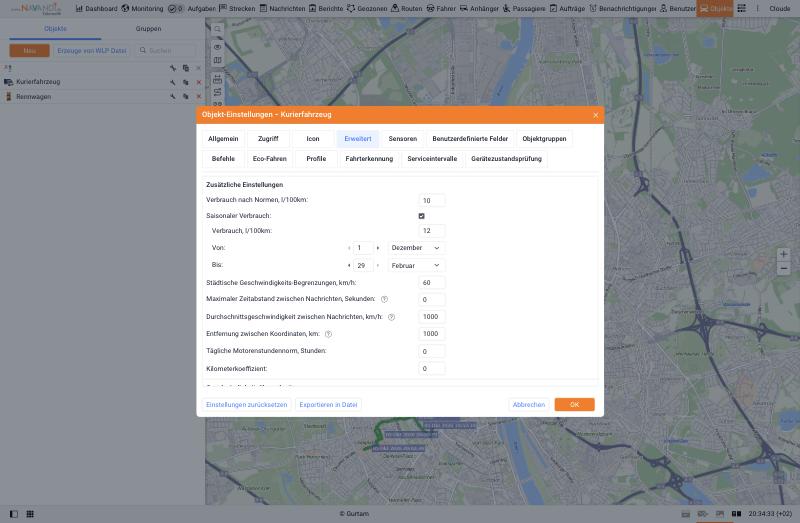Click the map zoom in plus button

click(x=783, y=254)
